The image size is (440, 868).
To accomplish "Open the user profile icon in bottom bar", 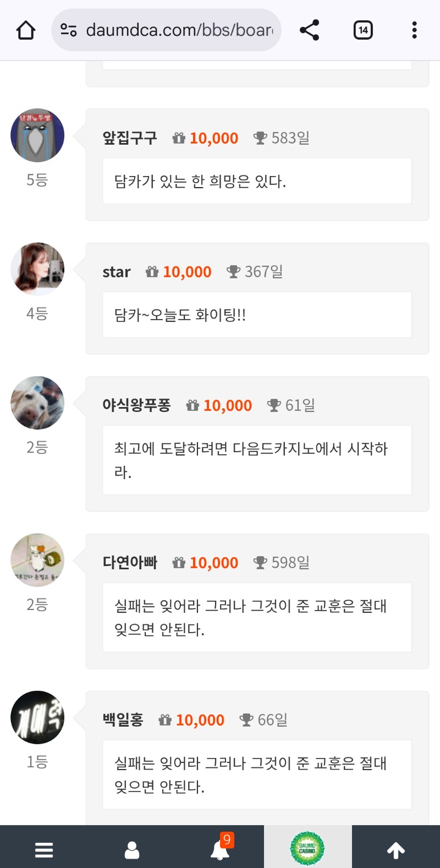I will tap(132, 850).
